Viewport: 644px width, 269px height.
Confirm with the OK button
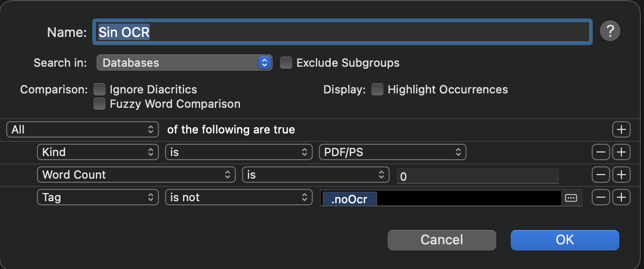point(565,240)
